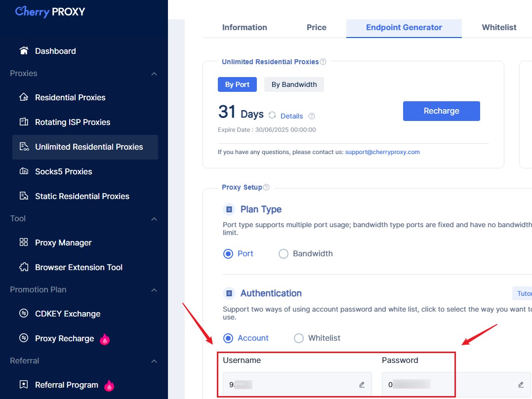Switch to the Price tab
This screenshot has width=532, height=399.
point(317,28)
